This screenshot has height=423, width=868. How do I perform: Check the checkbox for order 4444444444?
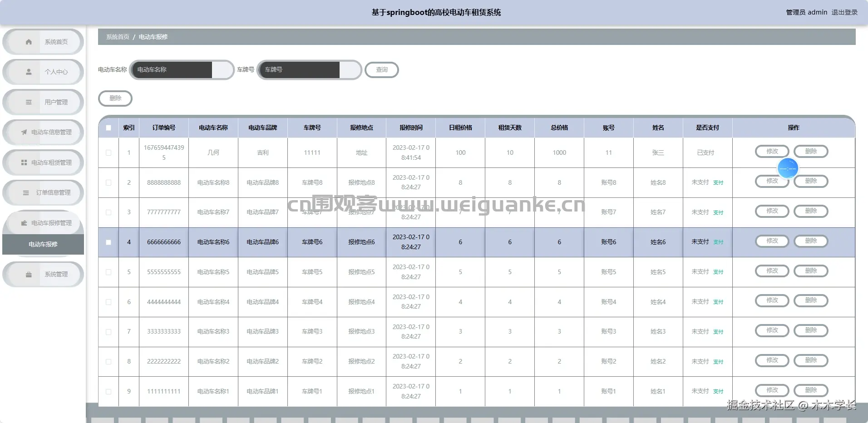pyautogui.click(x=108, y=302)
